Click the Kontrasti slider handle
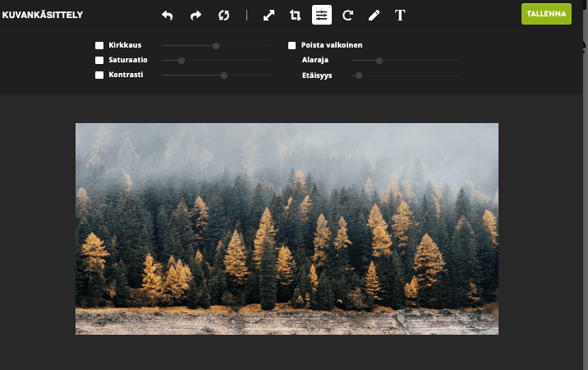Image resolution: width=588 pixels, height=370 pixels. 224,75
